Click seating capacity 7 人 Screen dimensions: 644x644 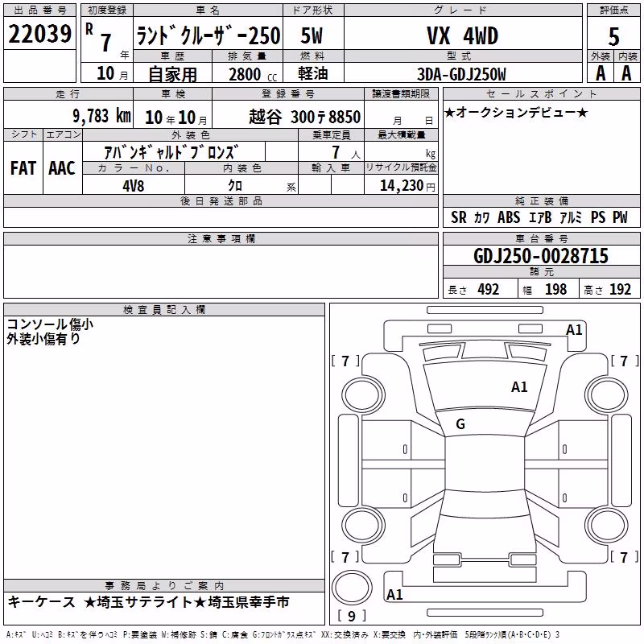(346, 152)
